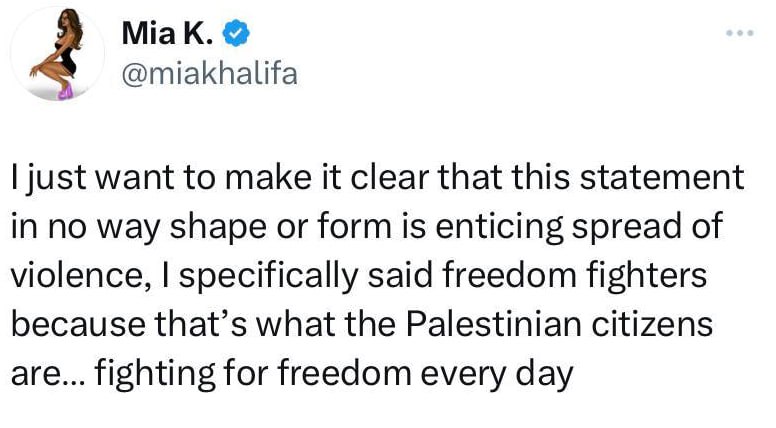Screen dimensions: 776x428
Task: Open Mia K.'s profile picture avatar
Action: point(56,53)
